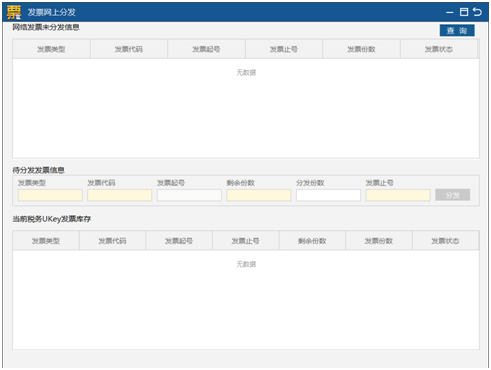Select 发票代码 column header in top table
Image resolution: width=491 pixels, height=370 pixels.
point(129,49)
